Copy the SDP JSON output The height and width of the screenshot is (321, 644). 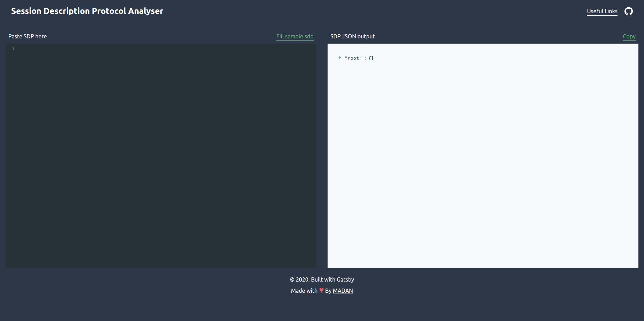pos(629,36)
